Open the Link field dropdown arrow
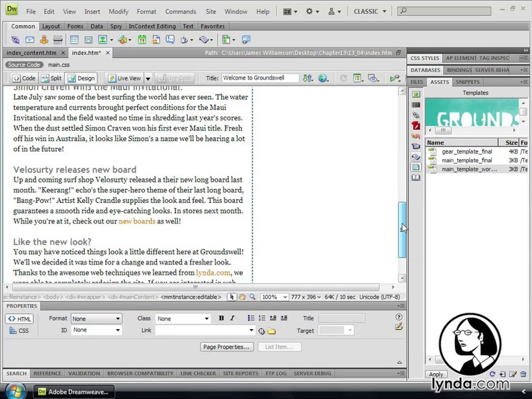 251,330
